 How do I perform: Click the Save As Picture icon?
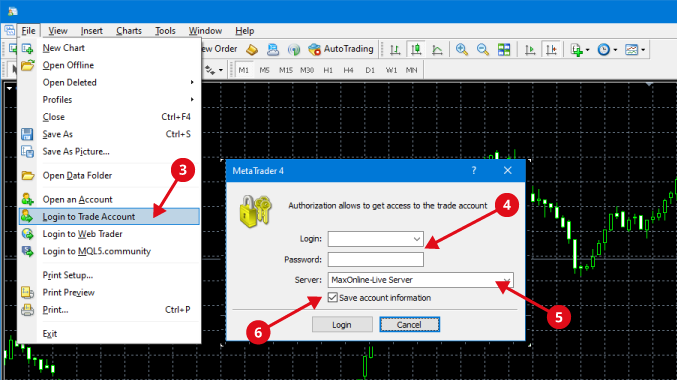click(27, 152)
